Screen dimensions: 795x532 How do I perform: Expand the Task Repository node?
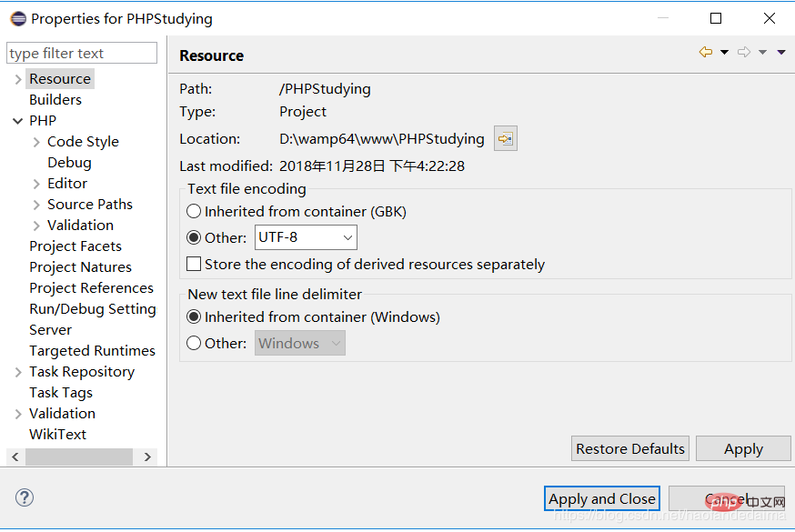point(18,372)
